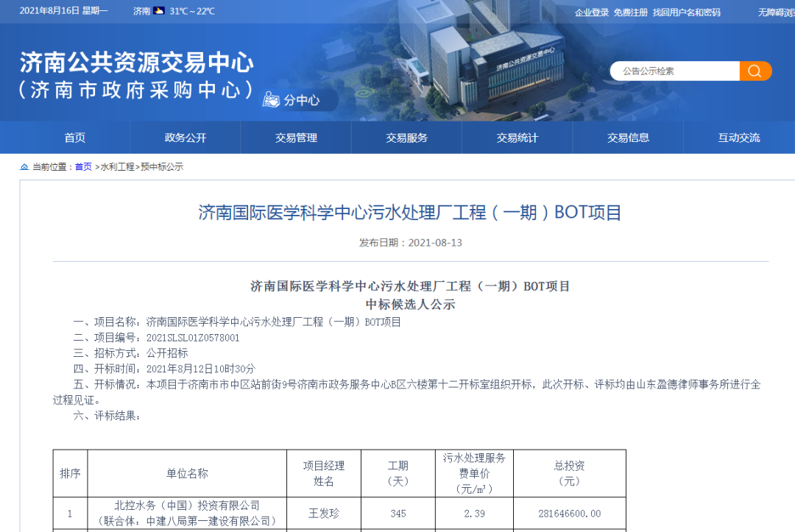Open the 首页 navigation menu item
The image size is (795, 532).
tap(74, 138)
